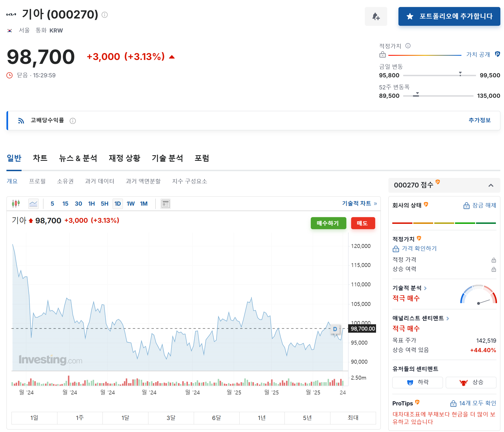Click the bear icon on 하락 button

point(410,382)
